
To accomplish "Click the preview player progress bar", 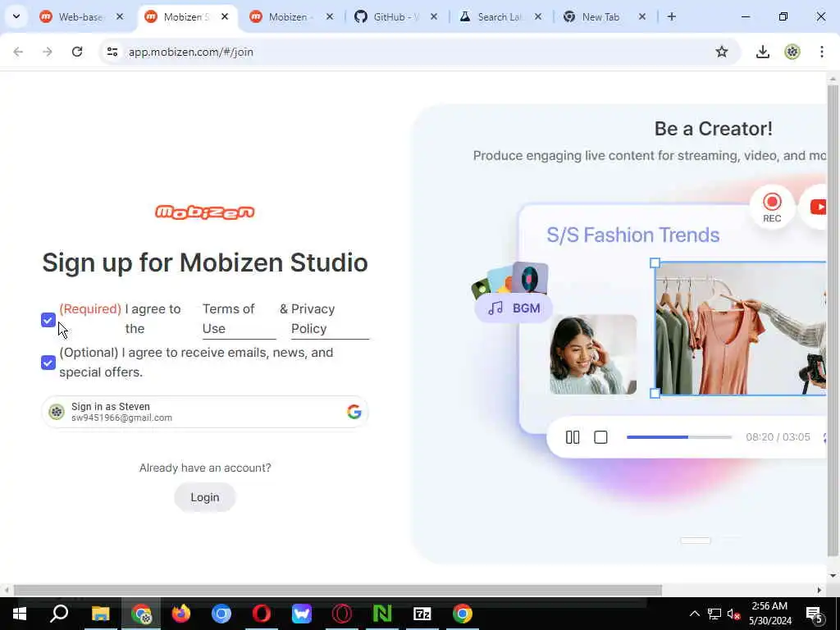I will pos(678,437).
